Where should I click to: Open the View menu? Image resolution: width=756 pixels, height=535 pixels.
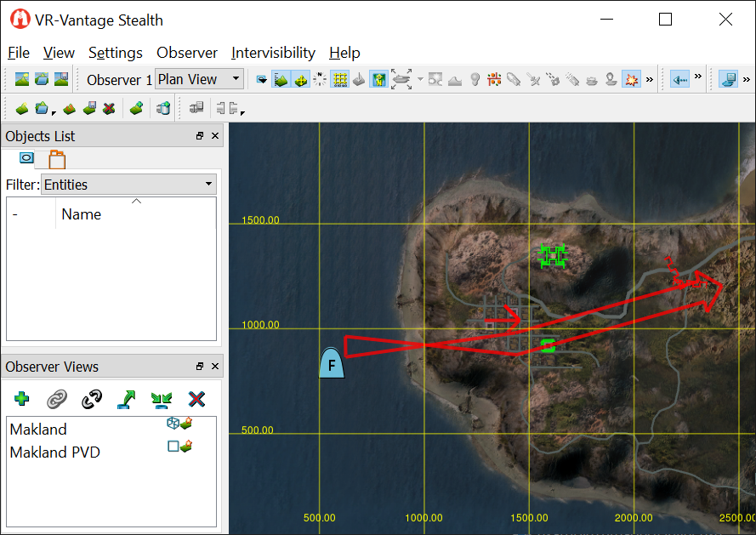pyautogui.click(x=59, y=53)
